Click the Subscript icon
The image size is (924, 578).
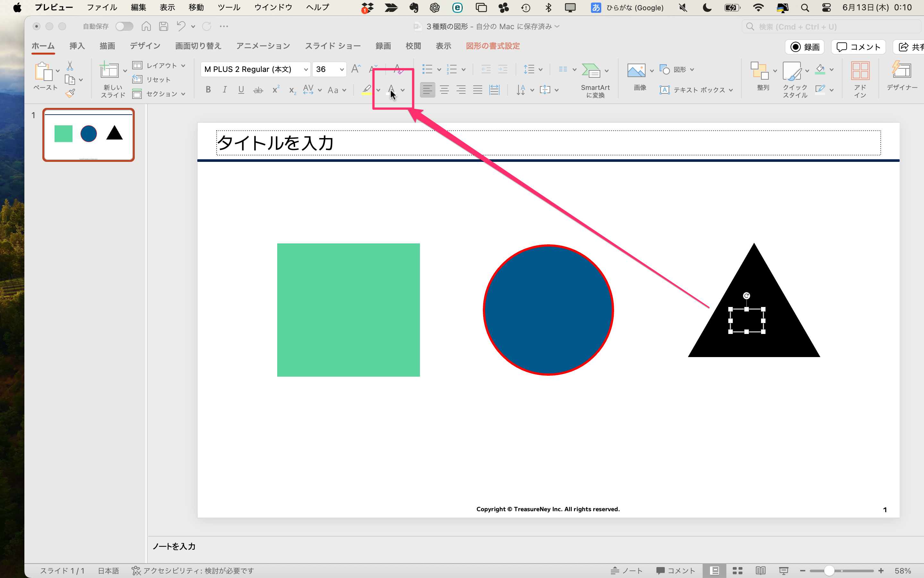[x=293, y=91]
